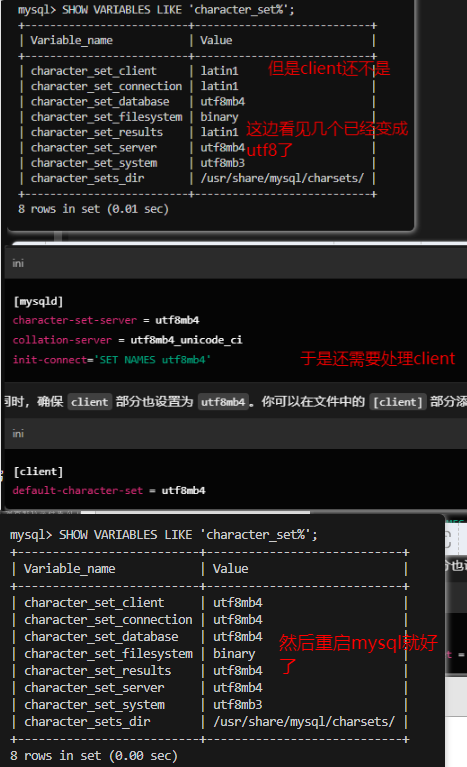Click the 'Value' column header in the 0.00 sec table
This screenshot has height=767, width=467.
click(230, 569)
